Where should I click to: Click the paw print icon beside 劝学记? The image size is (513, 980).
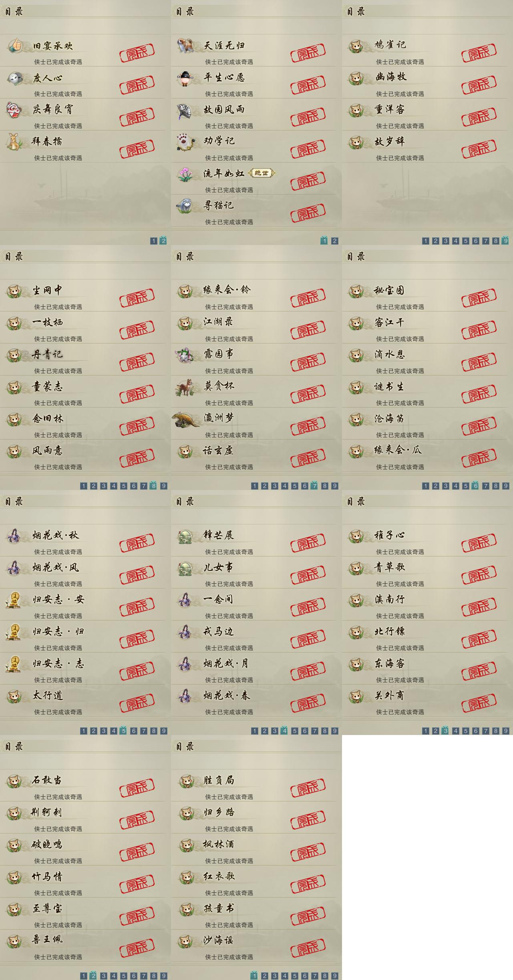(185, 142)
